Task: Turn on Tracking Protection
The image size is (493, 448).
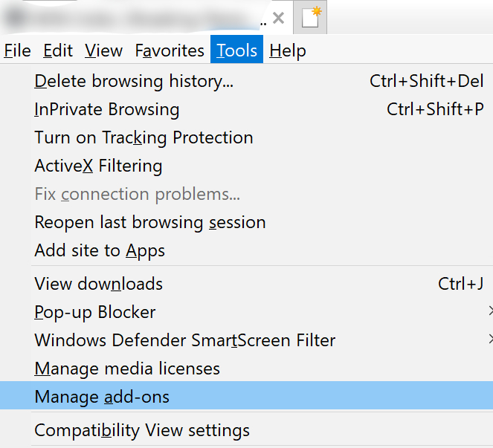Action: pos(144,137)
